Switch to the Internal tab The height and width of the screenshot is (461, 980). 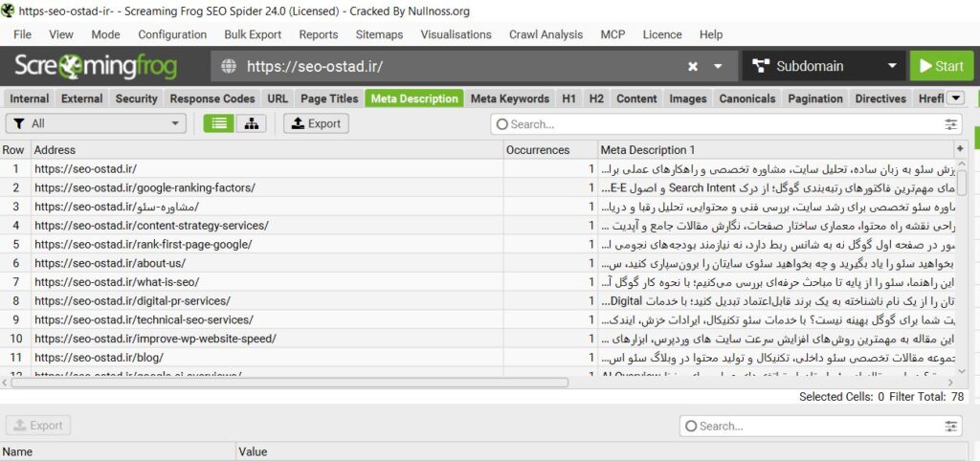click(29, 99)
